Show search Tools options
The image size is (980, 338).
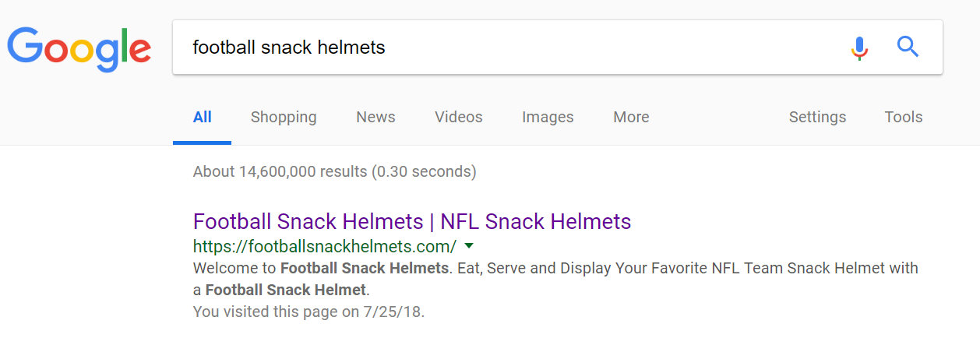click(x=903, y=118)
